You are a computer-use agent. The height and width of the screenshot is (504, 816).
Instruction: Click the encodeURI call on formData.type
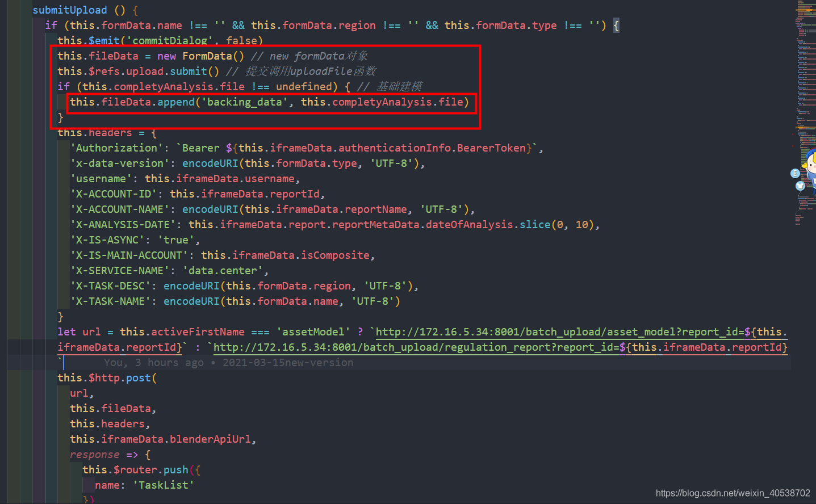coord(210,163)
